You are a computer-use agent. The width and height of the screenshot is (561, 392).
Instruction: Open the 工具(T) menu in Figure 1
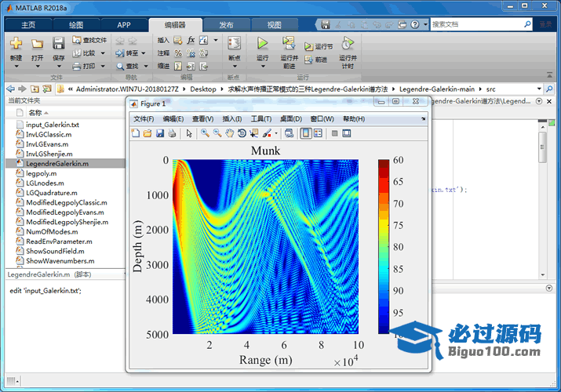[261, 118]
